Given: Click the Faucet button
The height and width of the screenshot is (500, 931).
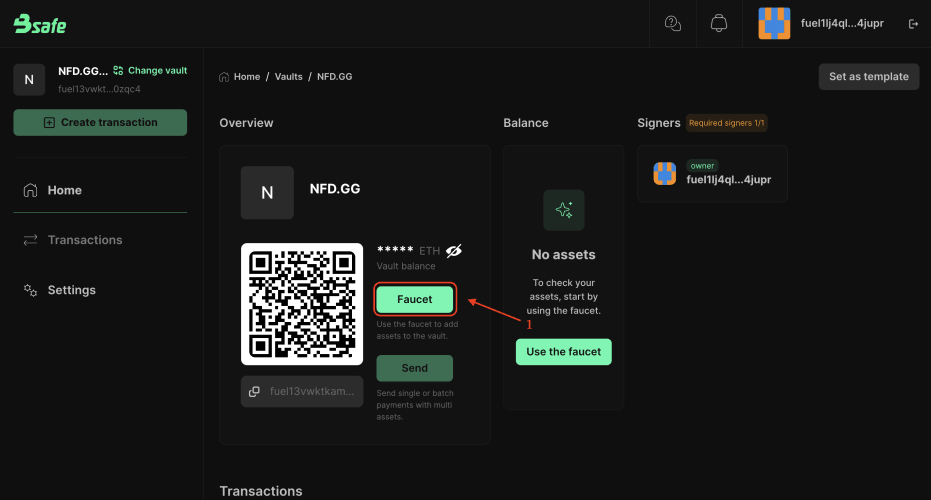Looking at the screenshot, I should click(x=414, y=299).
